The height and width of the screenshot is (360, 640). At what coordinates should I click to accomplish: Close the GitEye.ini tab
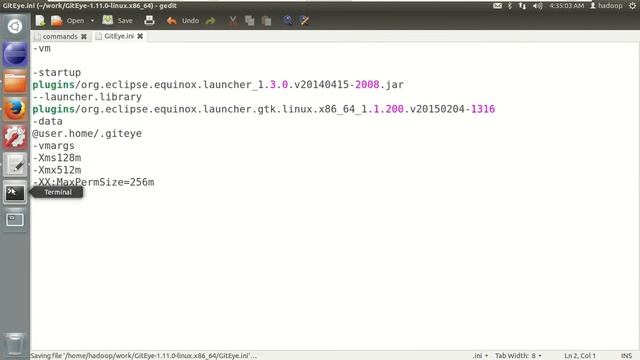click(x=140, y=36)
